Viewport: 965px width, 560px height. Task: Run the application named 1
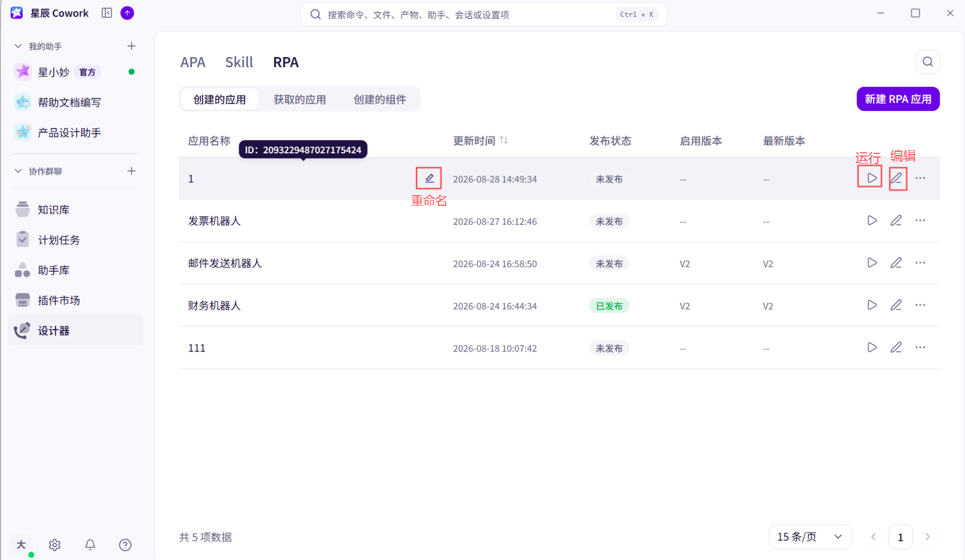tap(872, 178)
